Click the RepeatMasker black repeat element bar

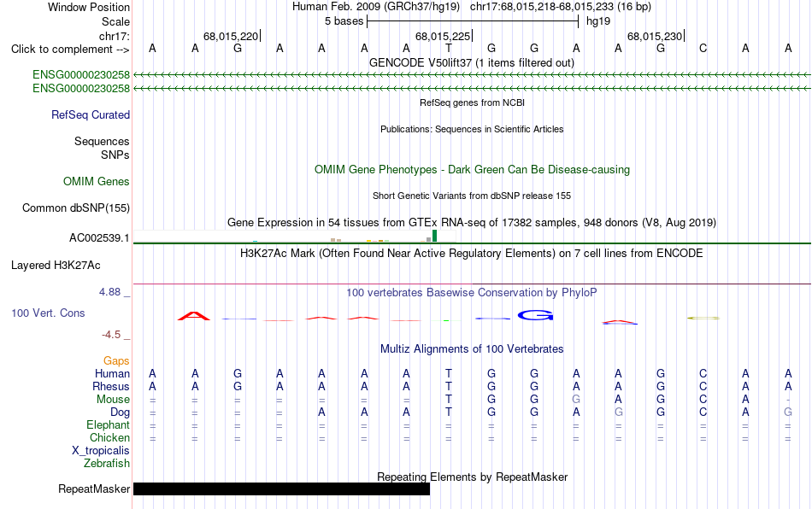click(281, 489)
